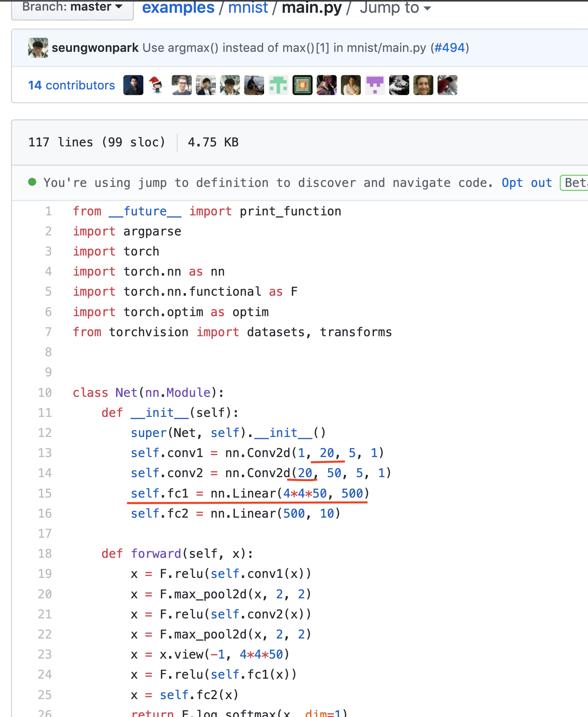This screenshot has height=717, width=588.
Task: Click the first contributor avatar
Action: (x=133, y=85)
